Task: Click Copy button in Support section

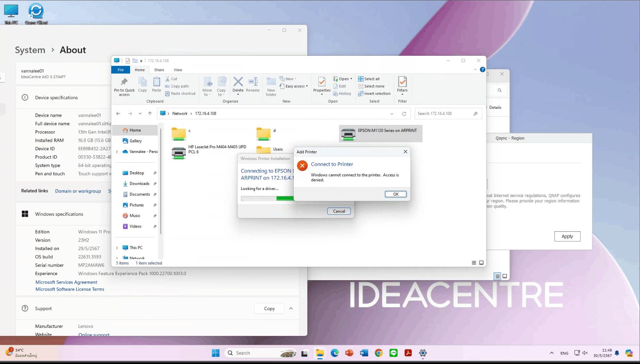Action: (269, 309)
